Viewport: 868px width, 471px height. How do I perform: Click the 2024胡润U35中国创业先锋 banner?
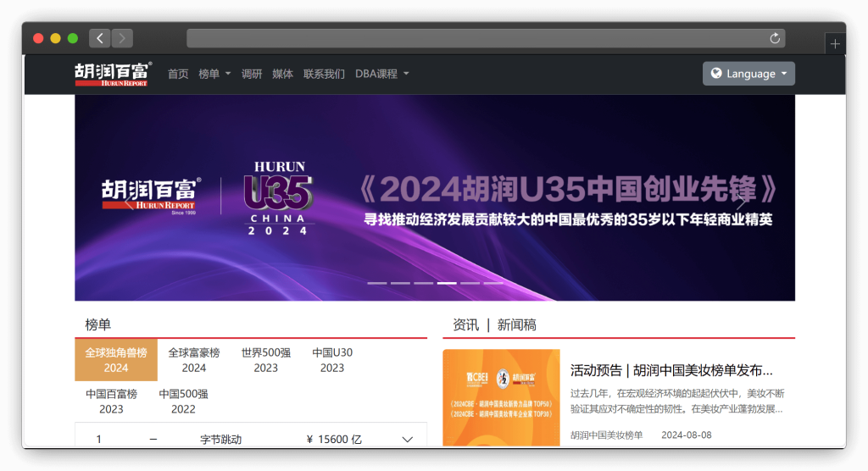(x=435, y=197)
